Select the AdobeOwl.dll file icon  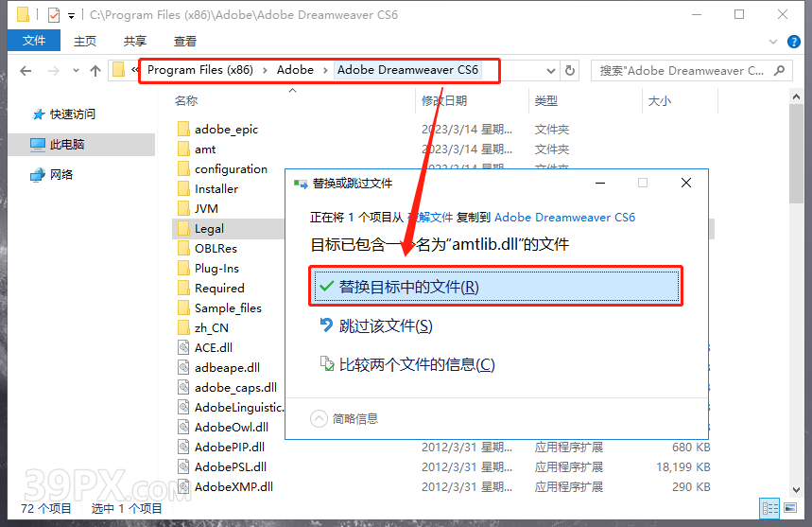tap(183, 427)
